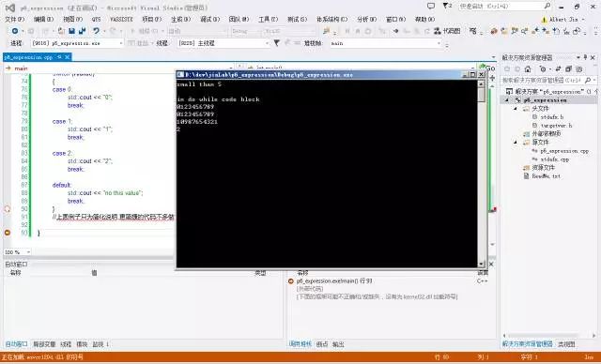Click the Show All Files icon in Solution Explorer
This screenshot has width=601, height=364.
tap(579, 69)
